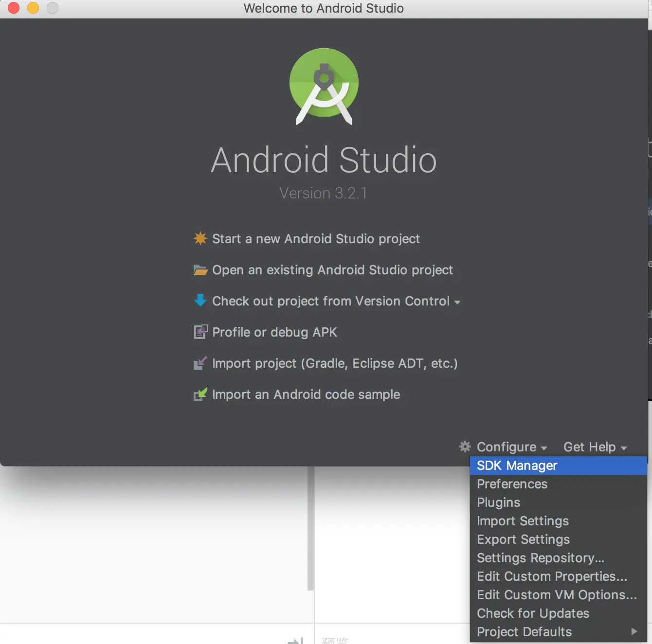Image resolution: width=652 pixels, height=644 pixels.
Task: Click the Profile or debug APK icon
Action: click(200, 332)
